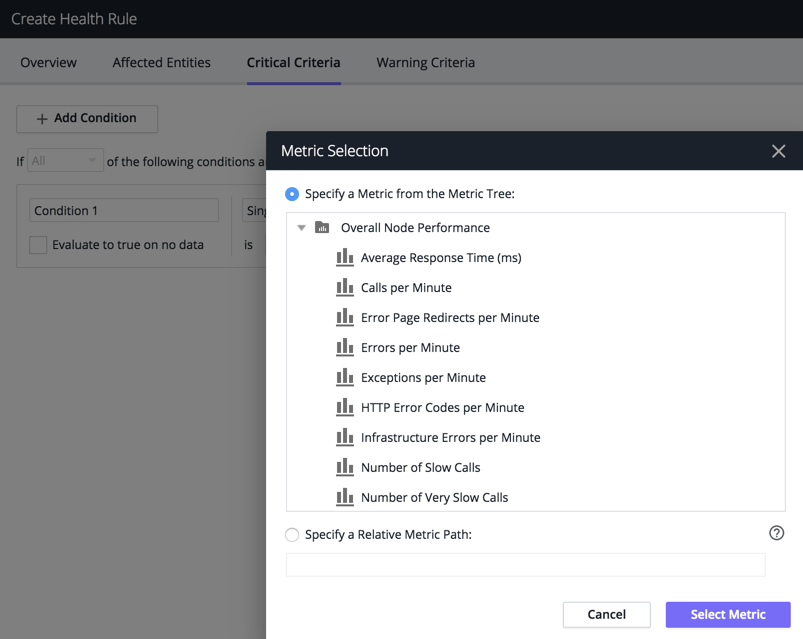Click the Errors per Minute metric icon
The width and height of the screenshot is (803, 639).
pos(345,347)
